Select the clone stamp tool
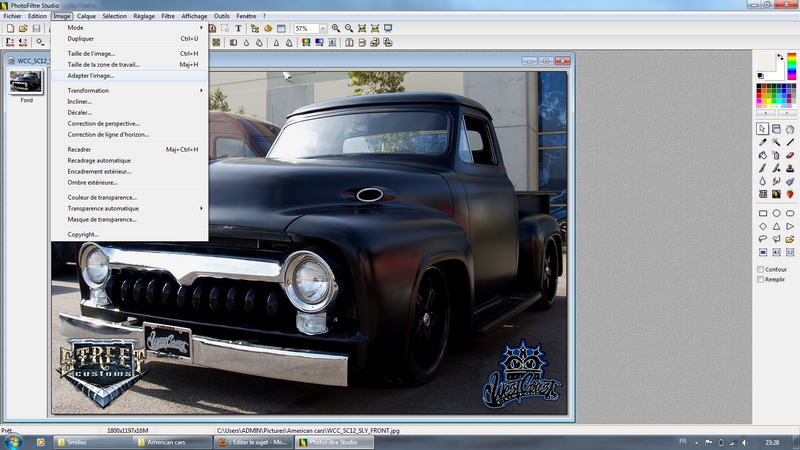The height and width of the screenshot is (450, 800). tap(790, 168)
